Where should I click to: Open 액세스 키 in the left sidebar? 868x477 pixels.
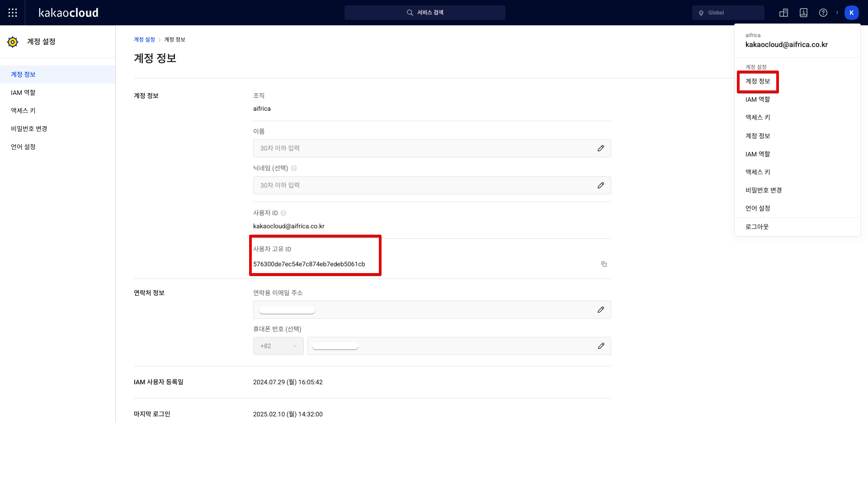(x=23, y=111)
